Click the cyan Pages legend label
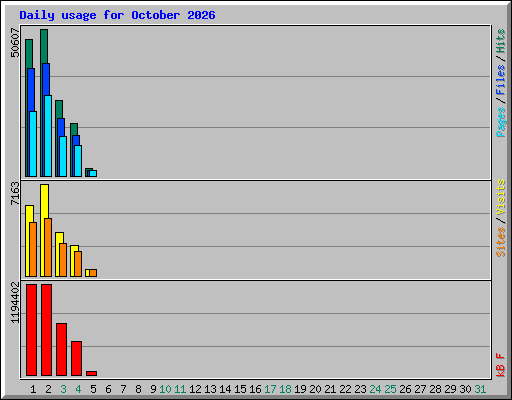The height and width of the screenshot is (400, 512). tap(501, 122)
